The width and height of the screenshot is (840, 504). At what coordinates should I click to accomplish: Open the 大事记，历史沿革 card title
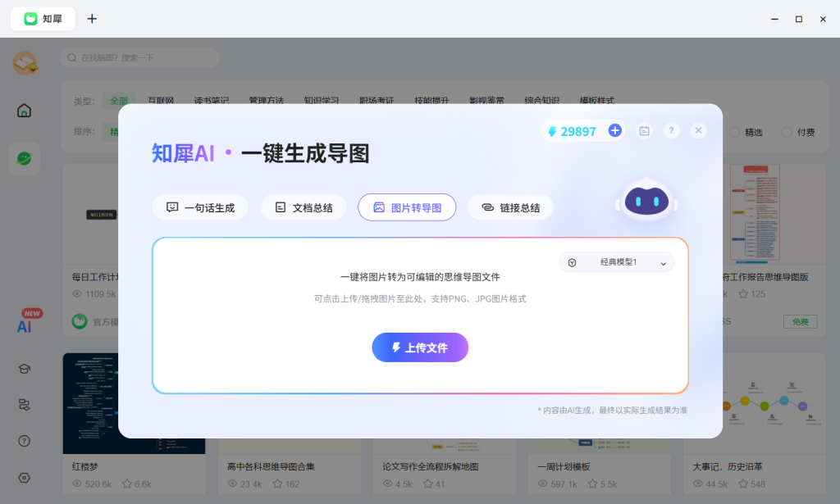pyautogui.click(x=728, y=466)
